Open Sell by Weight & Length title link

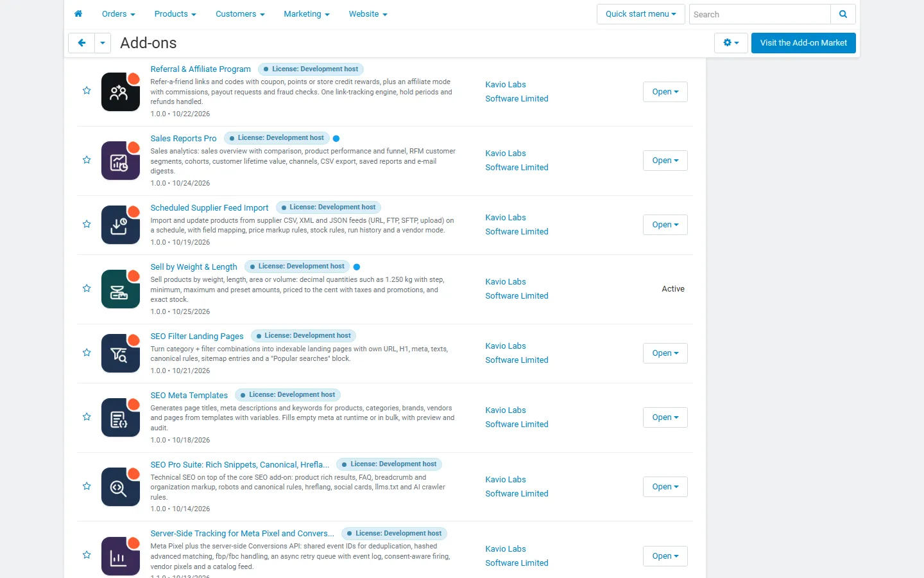point(194,267)
